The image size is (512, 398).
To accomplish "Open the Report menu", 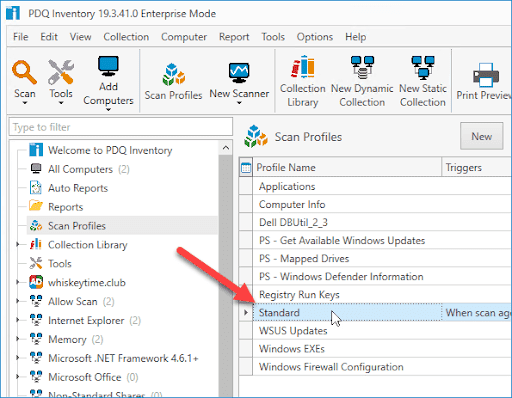I will pyautogui.click(x=234, y=37).
